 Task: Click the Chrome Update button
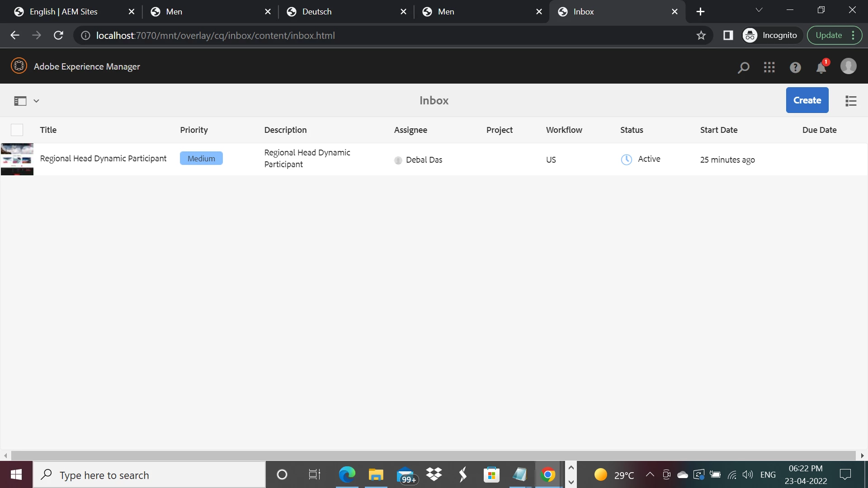(829, 35)
